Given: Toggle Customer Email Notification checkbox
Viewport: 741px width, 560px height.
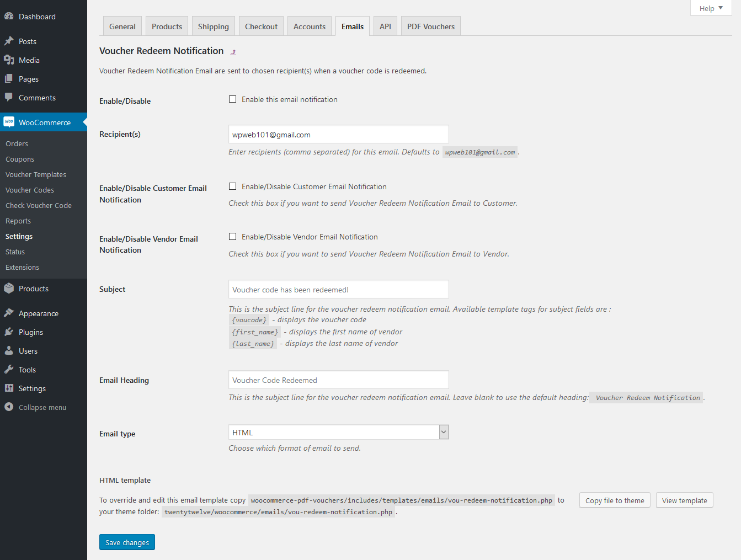Looking at the screenshot, I should (x=233, y=186).
